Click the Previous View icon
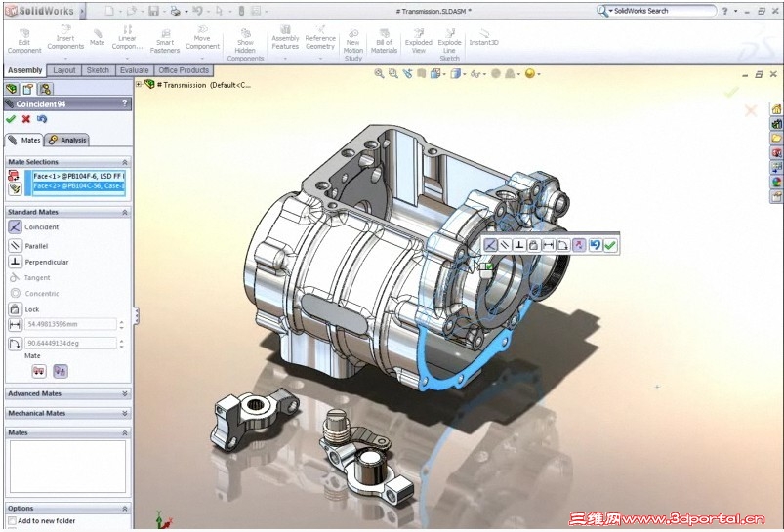Screen dimensions: 784x532 (407, 74)
